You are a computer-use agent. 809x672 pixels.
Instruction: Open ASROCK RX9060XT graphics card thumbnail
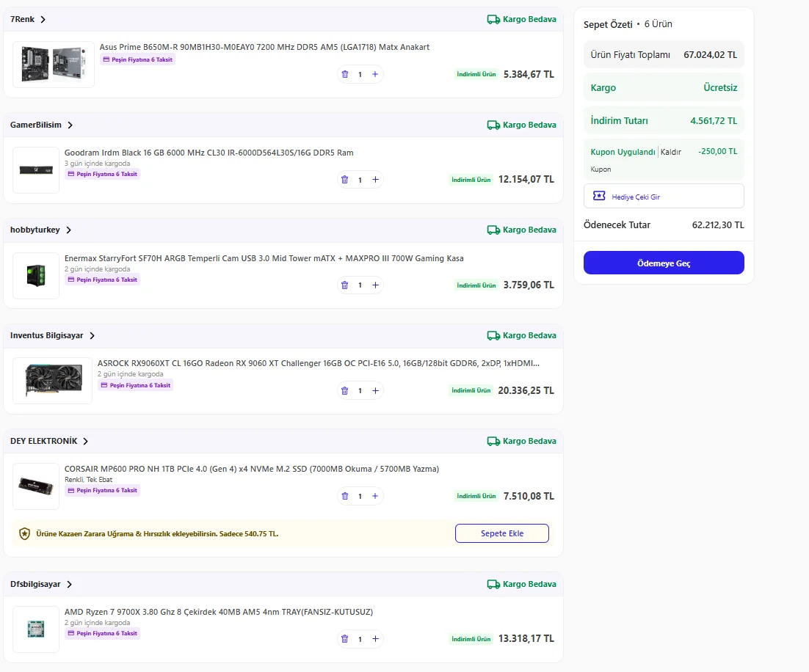(x=53, y=381)
